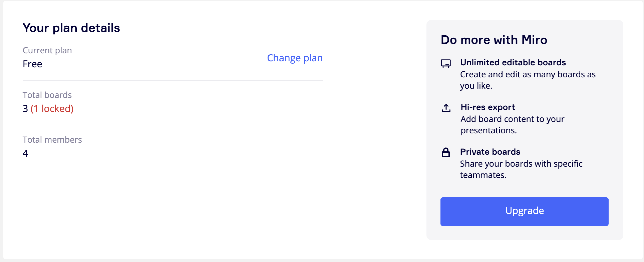
Task: Click the Unlimited editable boards icon
Action: (x=446, y=63)
